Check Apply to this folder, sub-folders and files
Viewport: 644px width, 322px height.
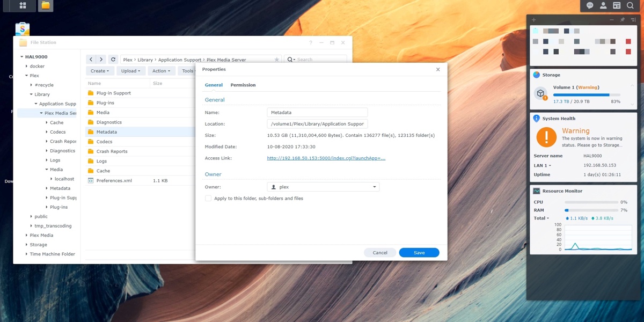pos(208,199)
